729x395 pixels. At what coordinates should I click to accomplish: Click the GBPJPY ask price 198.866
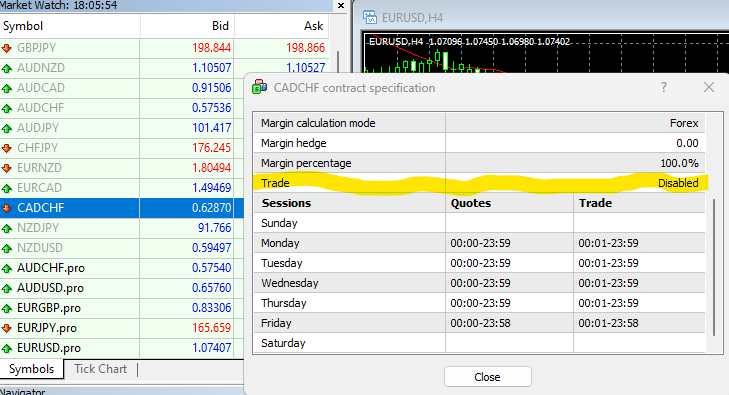305,47
